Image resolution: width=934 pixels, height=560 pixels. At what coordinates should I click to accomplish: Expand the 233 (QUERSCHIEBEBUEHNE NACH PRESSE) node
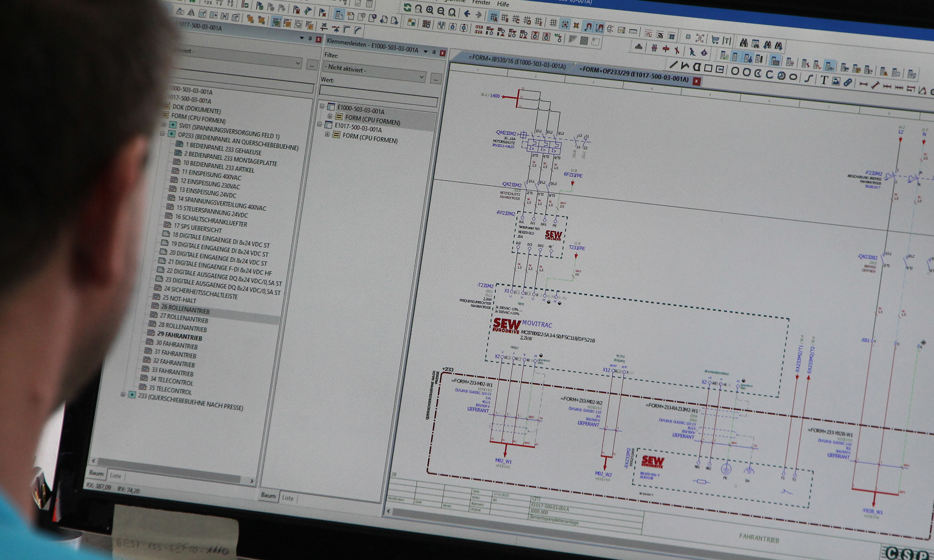tap(123, 394)
